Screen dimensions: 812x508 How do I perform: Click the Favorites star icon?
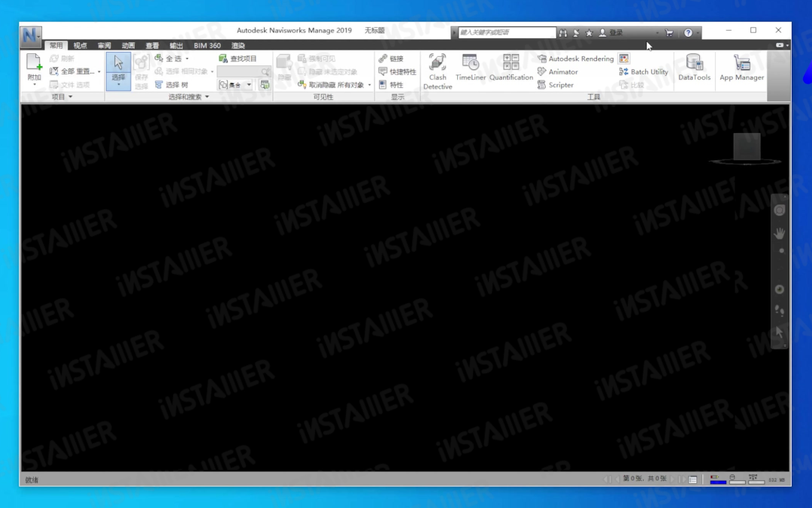pyautogui.click(x=589, y=32)
